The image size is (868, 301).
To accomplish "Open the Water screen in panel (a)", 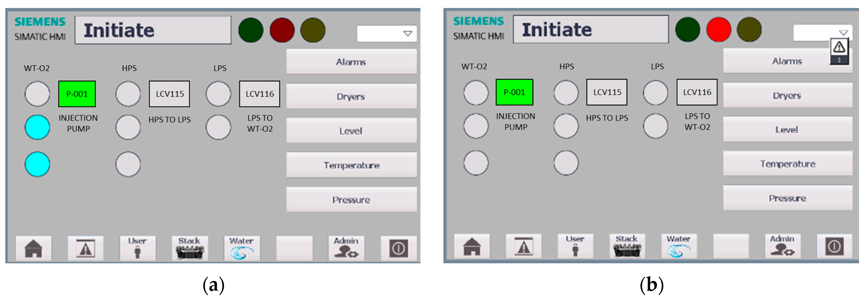I will [x=242, y=248].
